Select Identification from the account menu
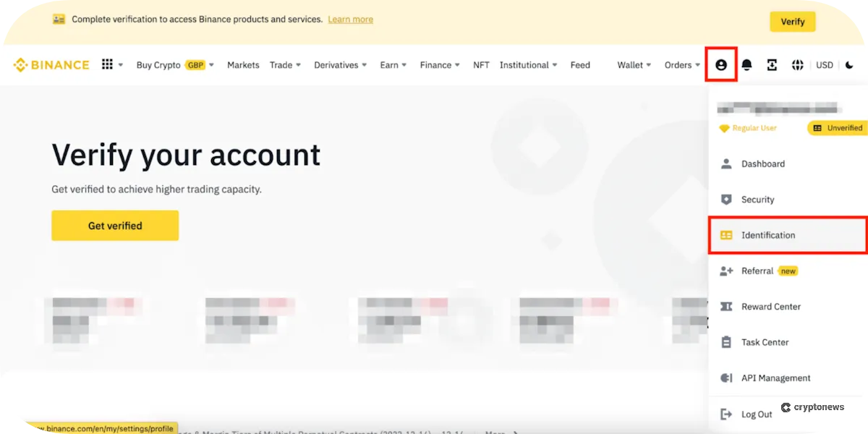Viewport: 868px width, 434px height. click(x=767, y=235)
